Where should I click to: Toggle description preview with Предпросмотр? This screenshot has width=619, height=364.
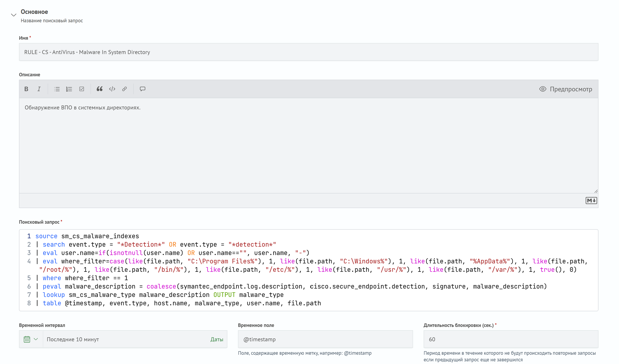[x=566, y=89]
